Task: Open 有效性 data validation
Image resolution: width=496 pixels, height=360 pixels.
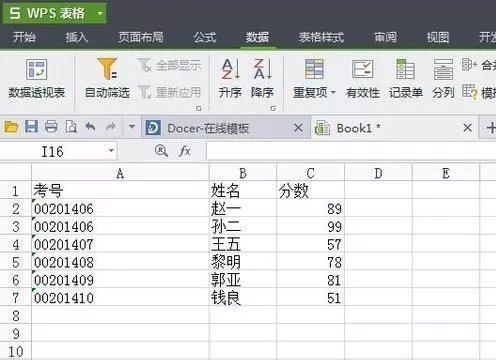Action: [363, 79]
